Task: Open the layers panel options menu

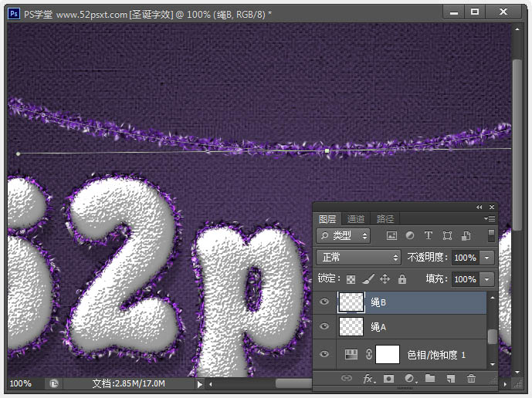Action: 489,219
